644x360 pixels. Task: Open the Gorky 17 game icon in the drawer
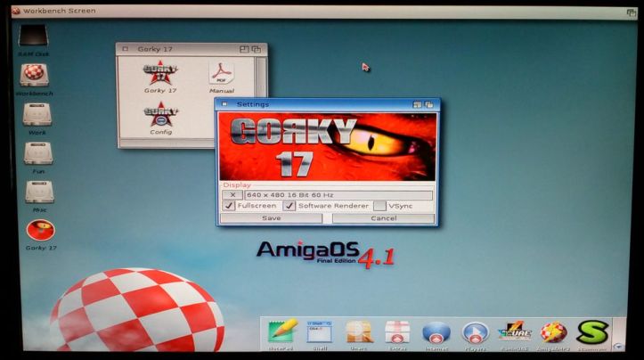click(x=160, y=73)
